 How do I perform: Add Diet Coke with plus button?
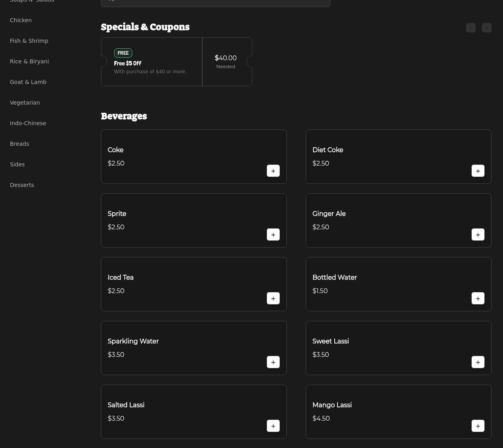coord(478,171)
